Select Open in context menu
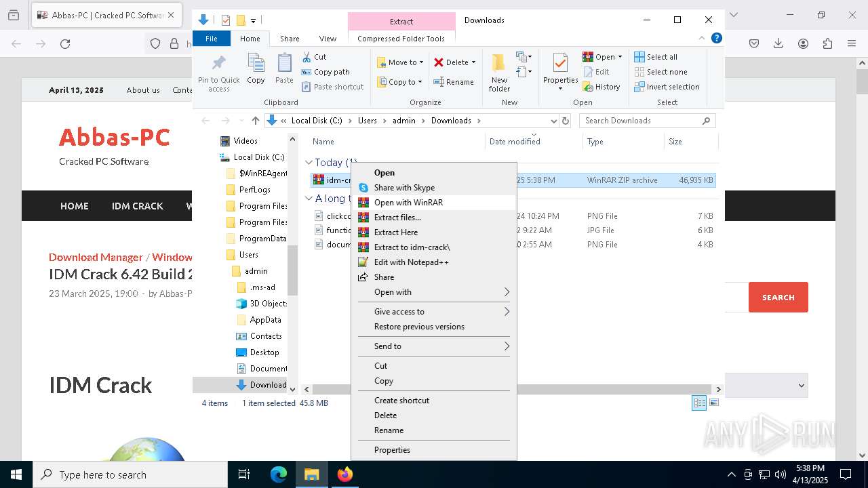 pyautogui.click(x=434, y=173)
